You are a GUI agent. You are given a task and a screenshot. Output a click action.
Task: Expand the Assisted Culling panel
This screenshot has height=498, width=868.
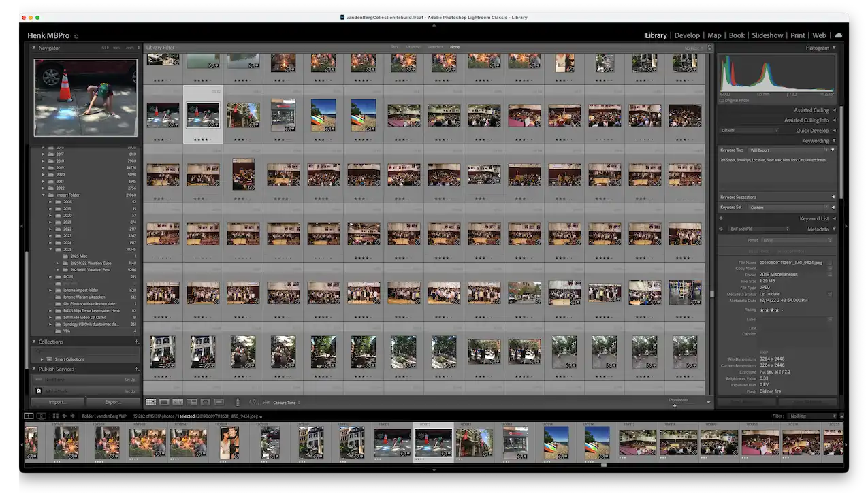click(834, 110)
